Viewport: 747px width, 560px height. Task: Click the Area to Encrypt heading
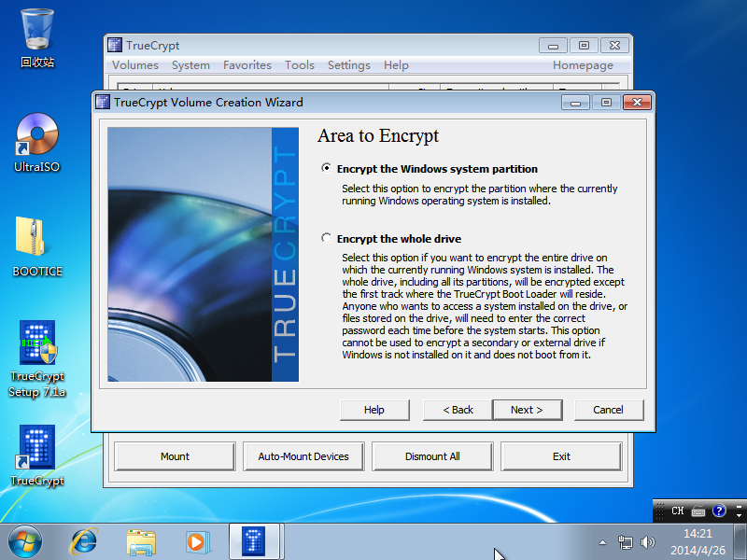[x=378, y=136]
